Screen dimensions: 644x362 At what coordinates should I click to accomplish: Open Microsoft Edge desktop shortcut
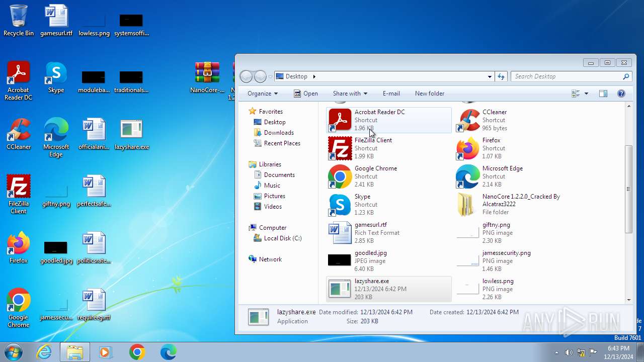coord(56,137)
